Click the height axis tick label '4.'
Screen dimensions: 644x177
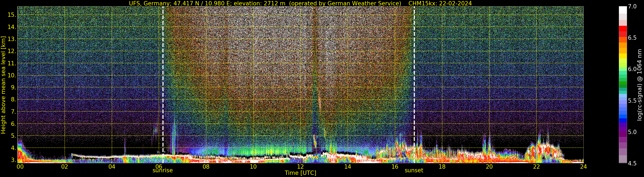coord(13,148)
